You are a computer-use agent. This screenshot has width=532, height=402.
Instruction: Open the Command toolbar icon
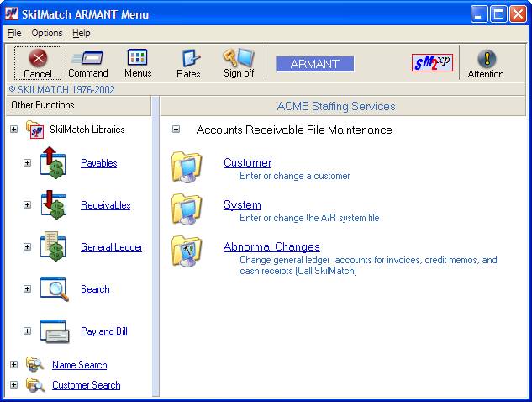87,58
